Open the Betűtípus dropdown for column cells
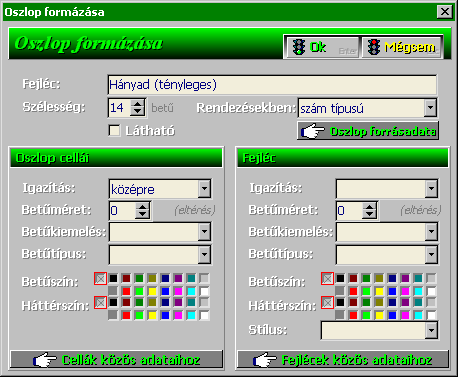This screenshot has height=377, width=458. click(204, 255)
